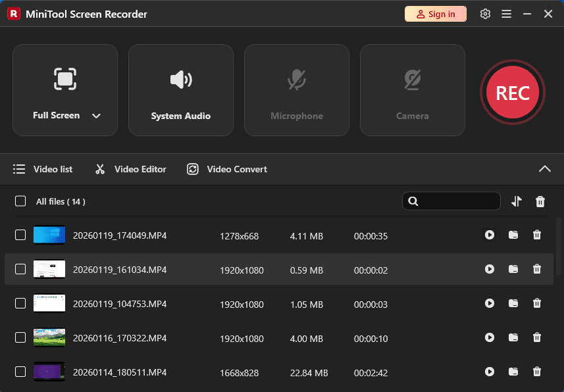Collapse the video list panel
Screen dimensions: 564x392
pos(545,169)
